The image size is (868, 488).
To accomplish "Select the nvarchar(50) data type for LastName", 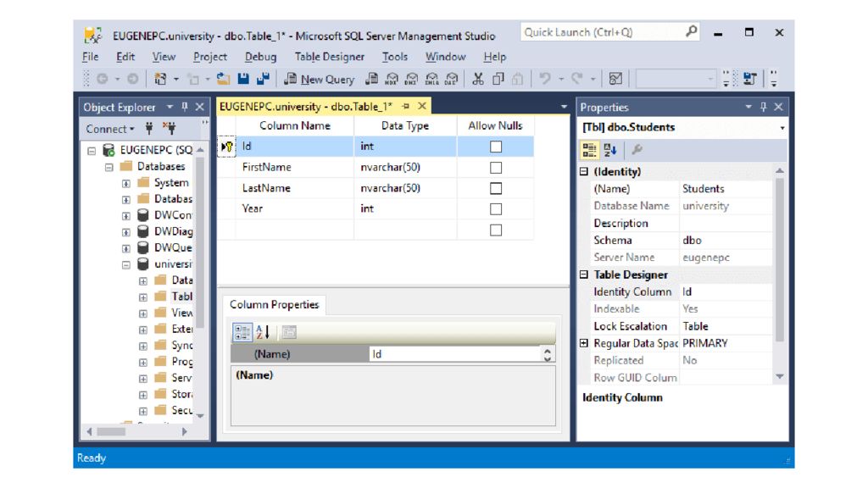I will [405, 188].
